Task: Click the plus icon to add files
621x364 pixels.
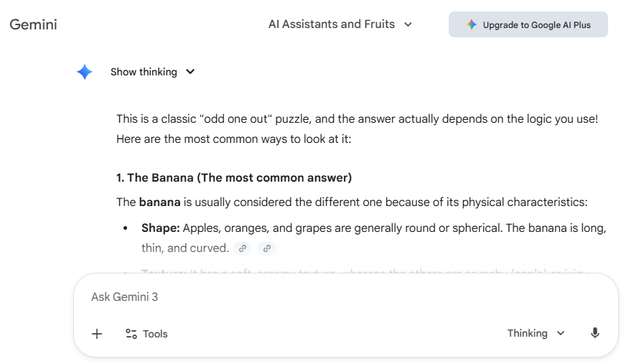Action: click(97, 334)
